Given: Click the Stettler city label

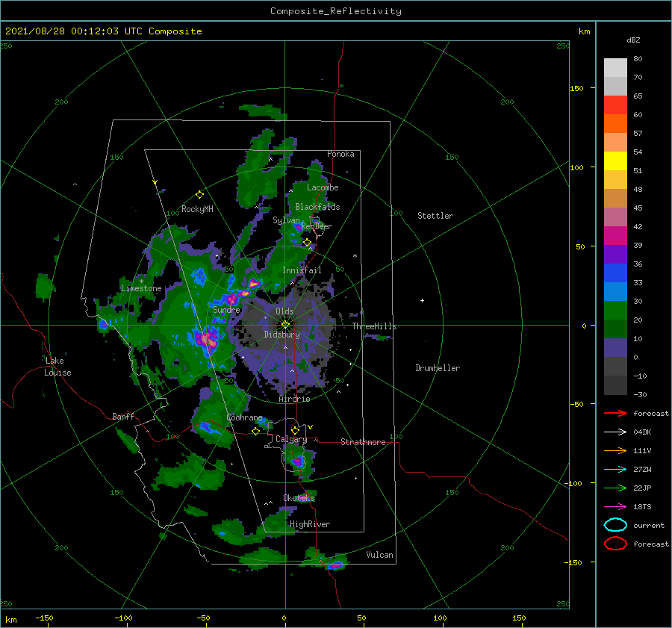Looking at the screenshot, I should (435, 216).
